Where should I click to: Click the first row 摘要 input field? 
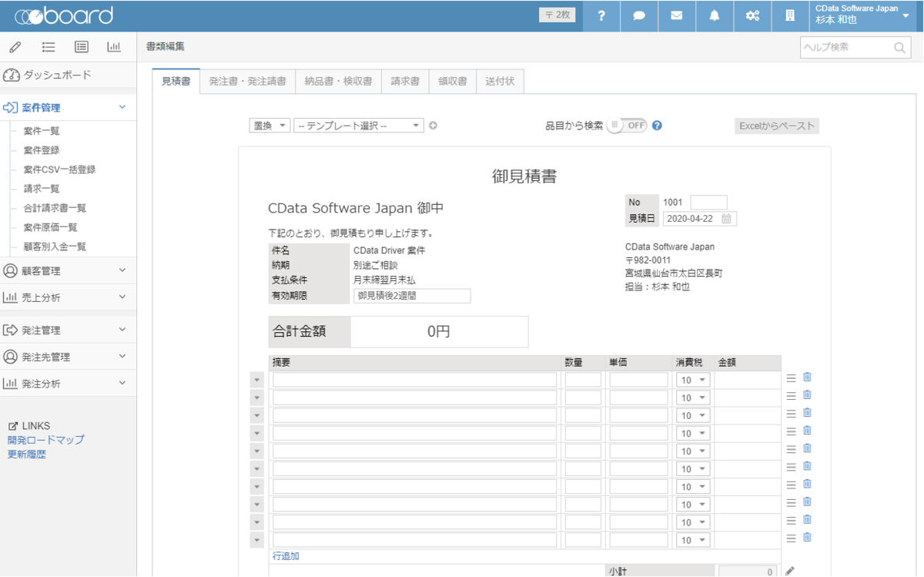pyautogui.click(x=414, y=380)
